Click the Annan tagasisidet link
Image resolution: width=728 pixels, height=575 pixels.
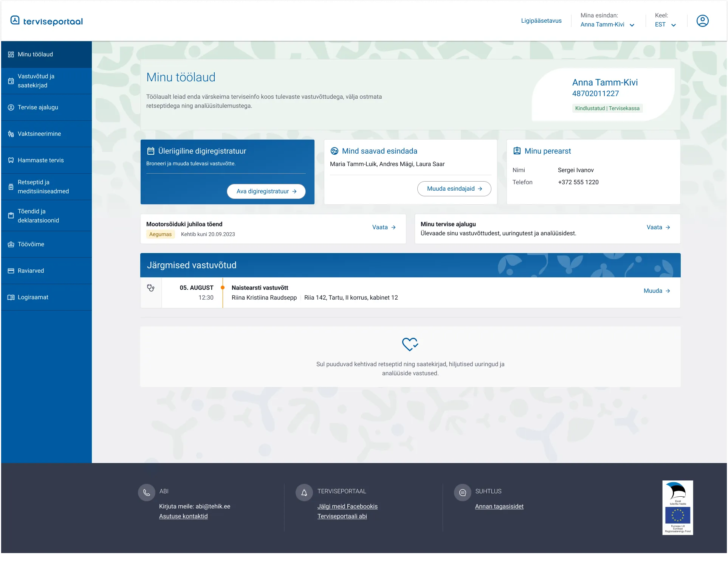click(499, 507)
